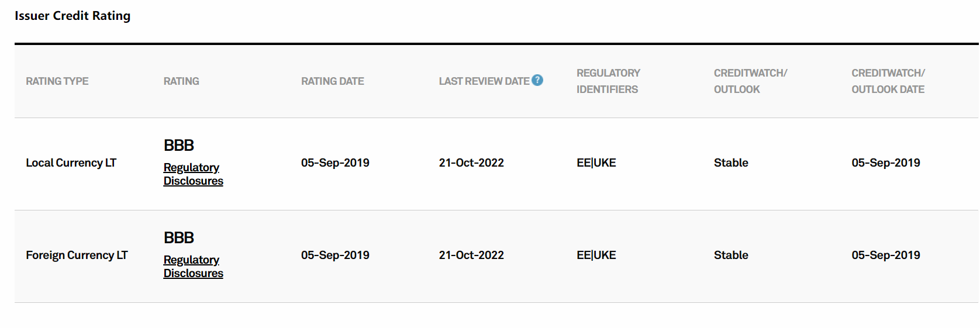Image resolution: width=980 pixels, height=328 pixels.
Task: Click the Rating column header
Action: [181, 81]
